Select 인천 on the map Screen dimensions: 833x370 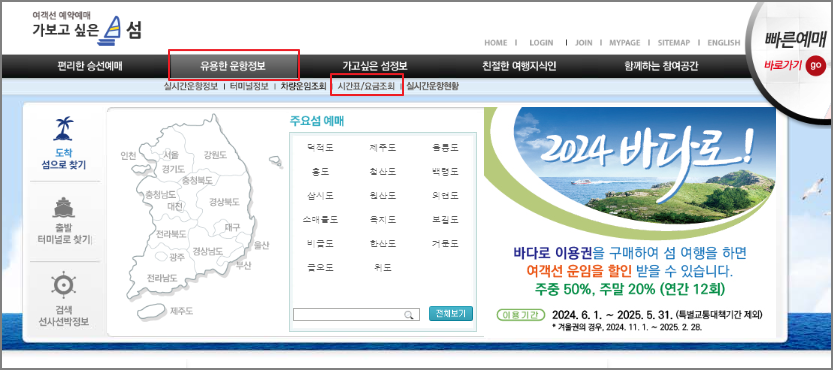129,156
